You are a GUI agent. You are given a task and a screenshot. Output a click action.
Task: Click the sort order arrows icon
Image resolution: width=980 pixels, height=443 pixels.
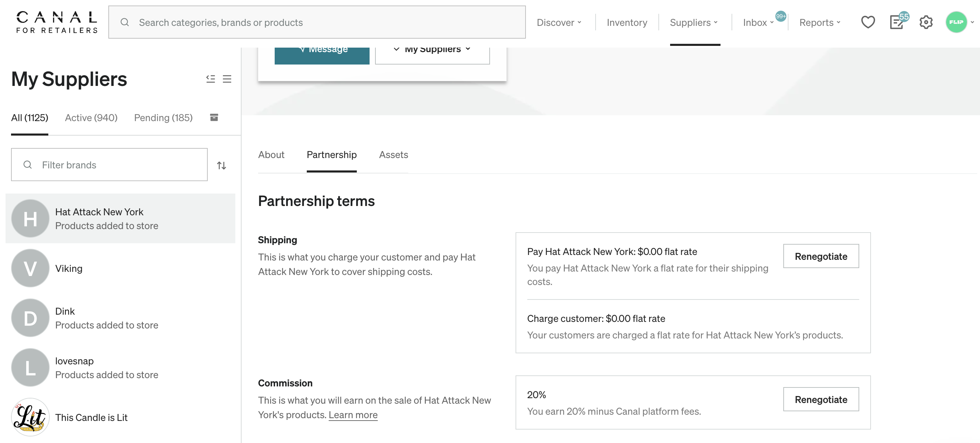click(222, 165)
